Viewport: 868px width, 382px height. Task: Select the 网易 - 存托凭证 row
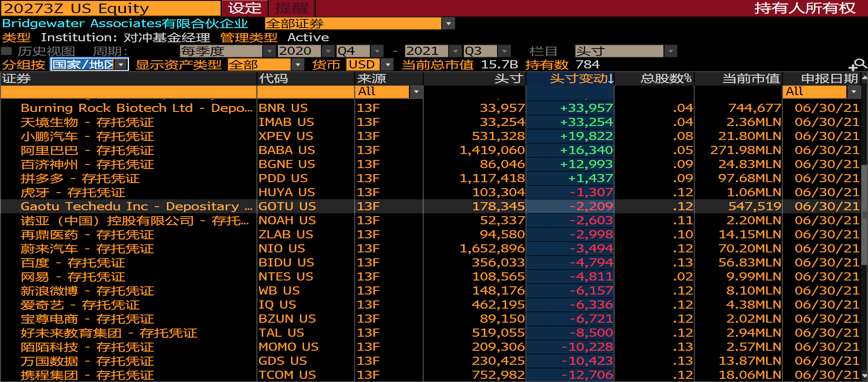pos(430,277)
